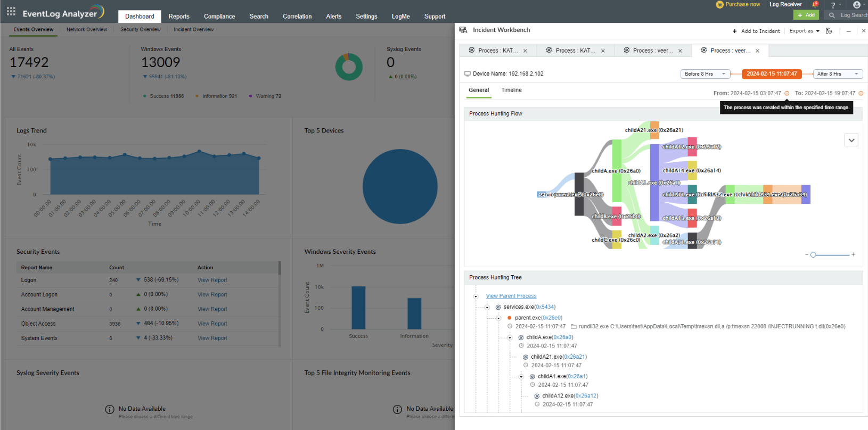Click the orange 2024-02-15 11:07:47 timestamp marker
This screenshot has height=430, width=868.
pos(772,74)
